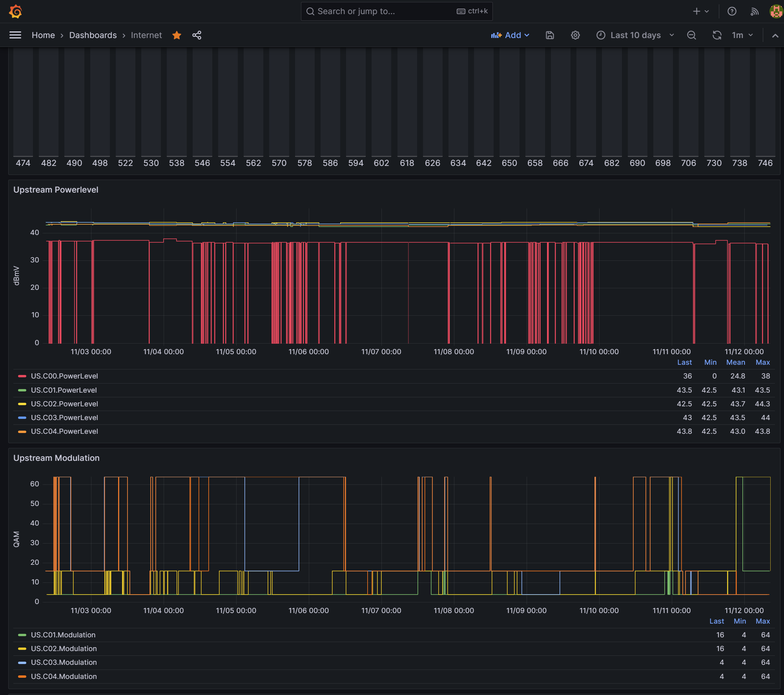Screen dimensions: 784x695
Task: Click the dBmV axis label
Action: [16, 276]
